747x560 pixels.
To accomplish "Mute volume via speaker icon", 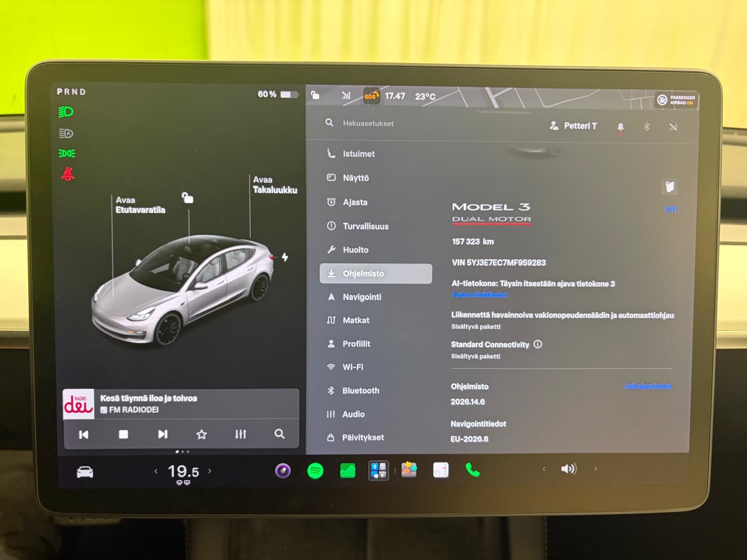I will point(569,469).
